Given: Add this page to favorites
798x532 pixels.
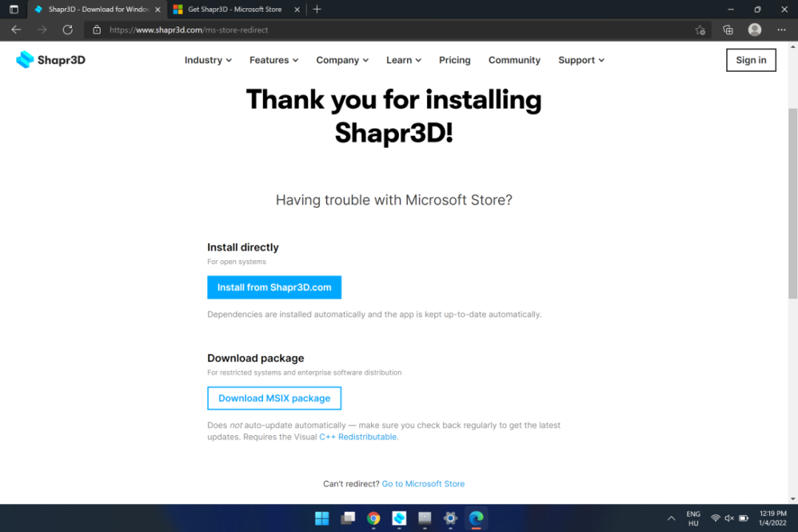Looking at the screenshot, I should tap(700, 30).
